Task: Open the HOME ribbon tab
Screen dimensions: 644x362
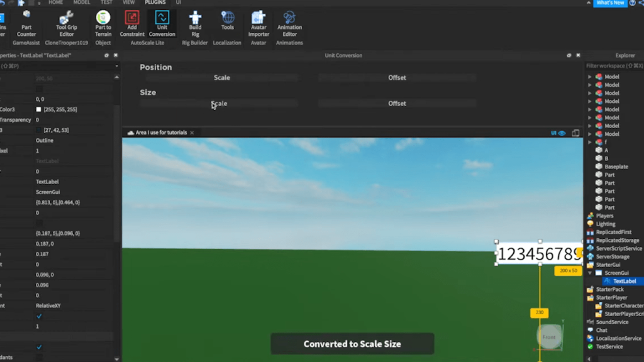Action: pos(55,3)
